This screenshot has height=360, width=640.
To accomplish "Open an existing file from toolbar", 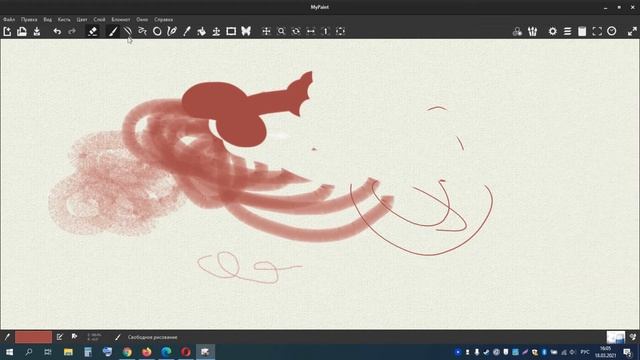I will (x=22, y=31).
